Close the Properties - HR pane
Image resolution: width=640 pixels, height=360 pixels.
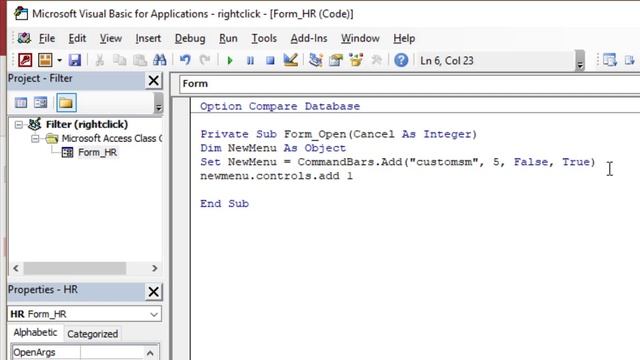click(153, 291)
